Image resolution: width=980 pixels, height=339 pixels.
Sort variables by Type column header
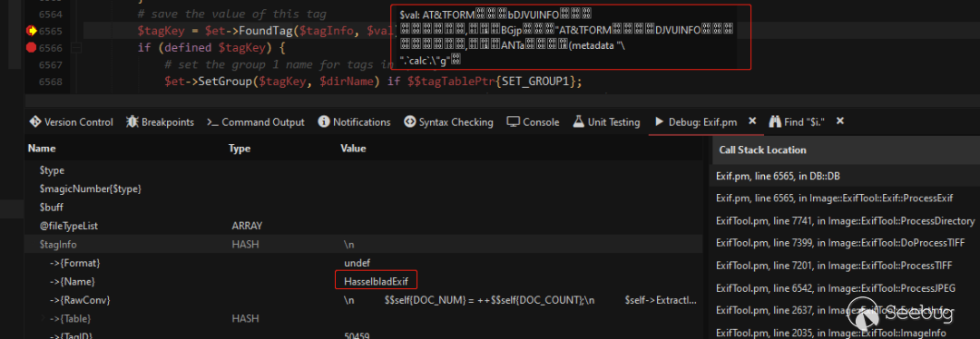pyautogui.click(x=240, y=149)
